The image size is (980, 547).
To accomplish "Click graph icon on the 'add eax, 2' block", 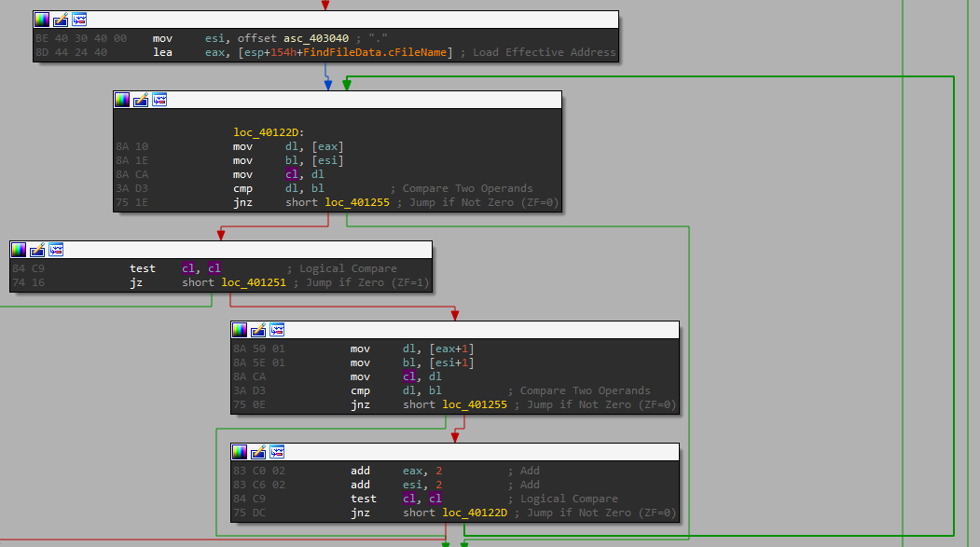I will tap(277, 452).
